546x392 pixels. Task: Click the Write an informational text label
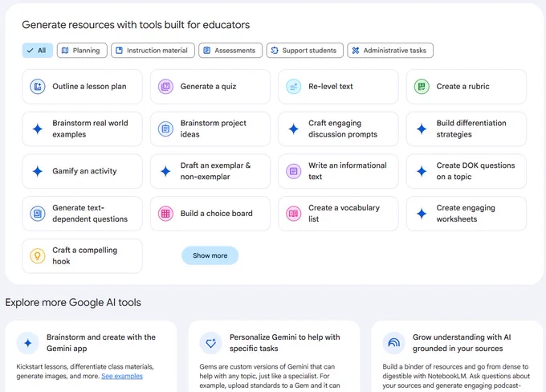[348, 171]
